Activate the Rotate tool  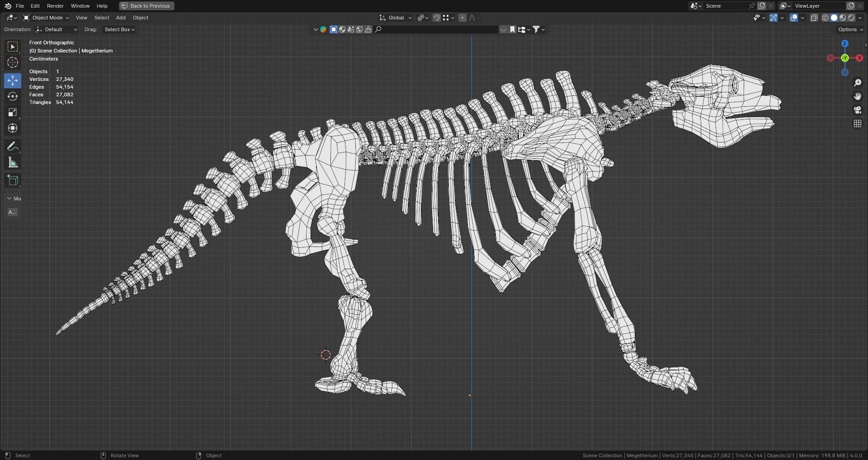tap(13, 96)
